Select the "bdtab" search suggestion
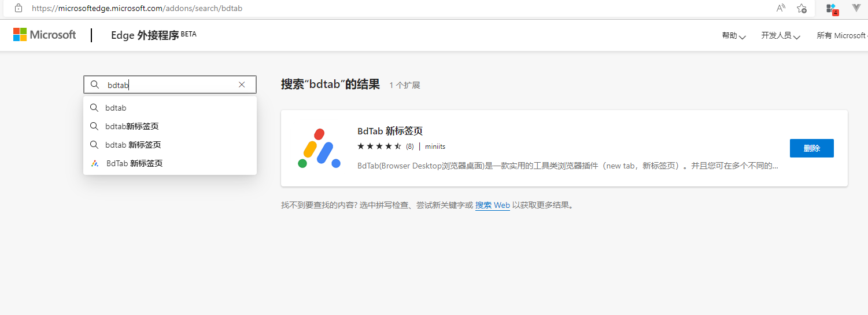 116,108
